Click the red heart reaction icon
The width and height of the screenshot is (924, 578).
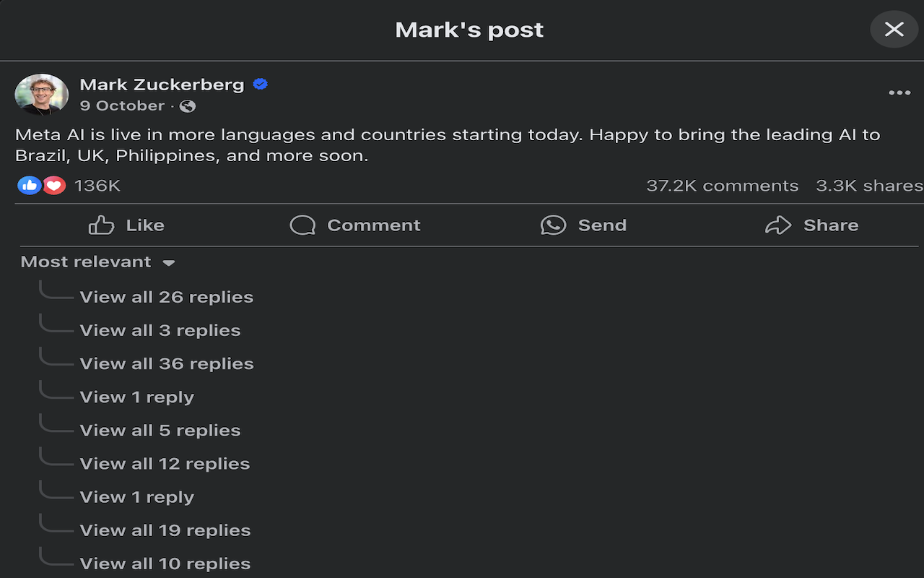pos(54,186)
